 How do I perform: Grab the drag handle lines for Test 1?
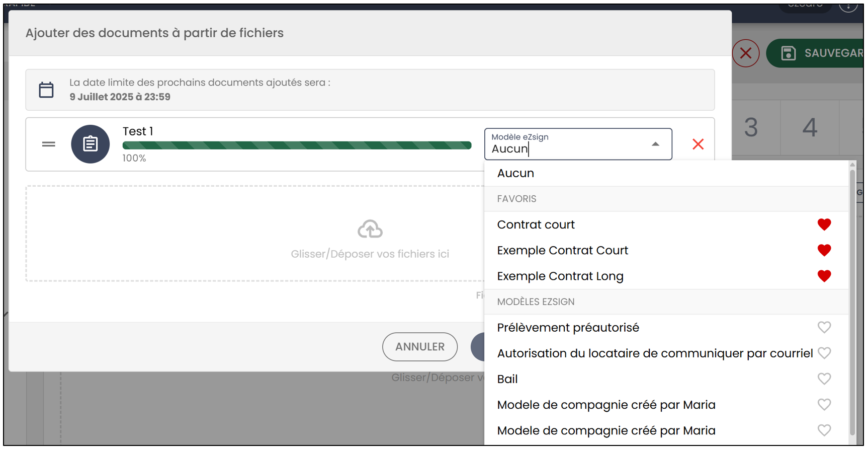pyautogui.click(x=49, y=144)
